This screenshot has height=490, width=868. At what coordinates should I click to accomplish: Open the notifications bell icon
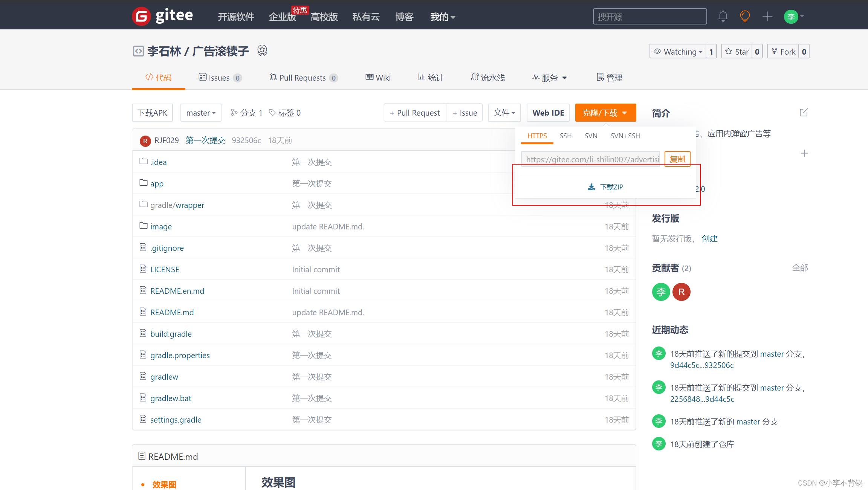pos(723,17)
